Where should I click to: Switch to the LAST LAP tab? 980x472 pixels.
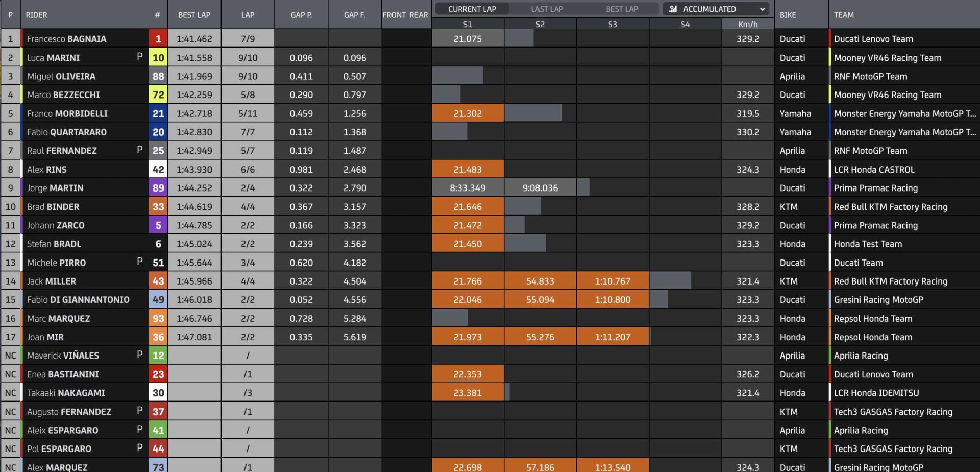pos(547,9)
